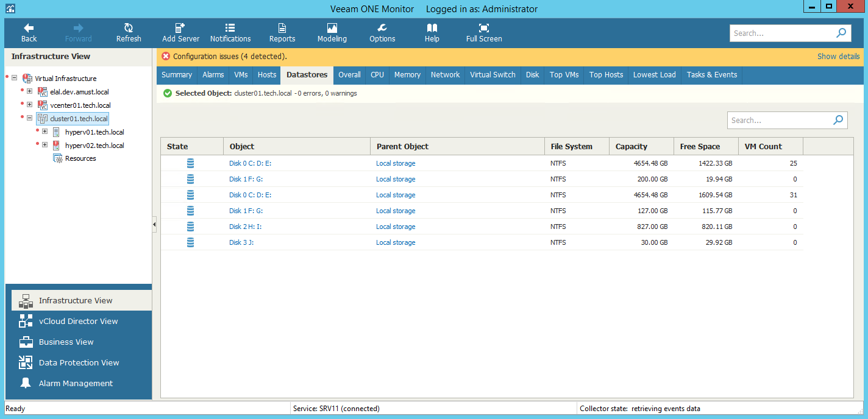Switch to the Virtual Switch tab
The width and height of the screenshot is (868, 419).
(493, 75)
